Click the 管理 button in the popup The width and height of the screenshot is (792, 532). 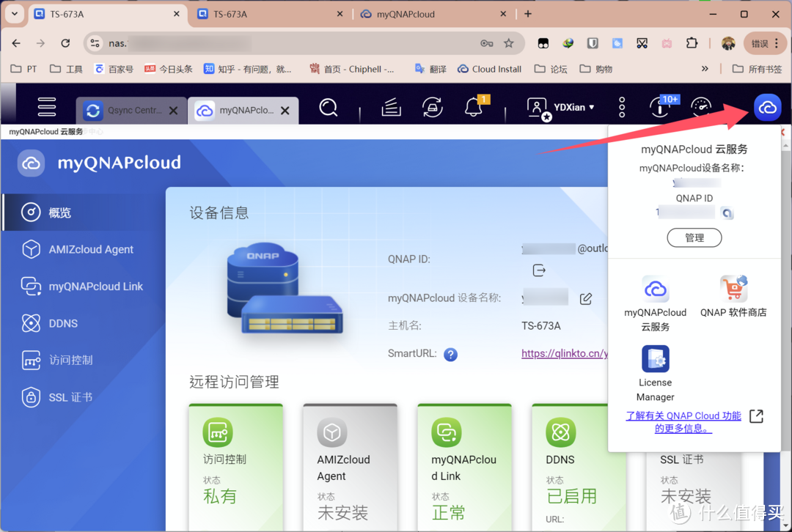click(x=694, y=237)
